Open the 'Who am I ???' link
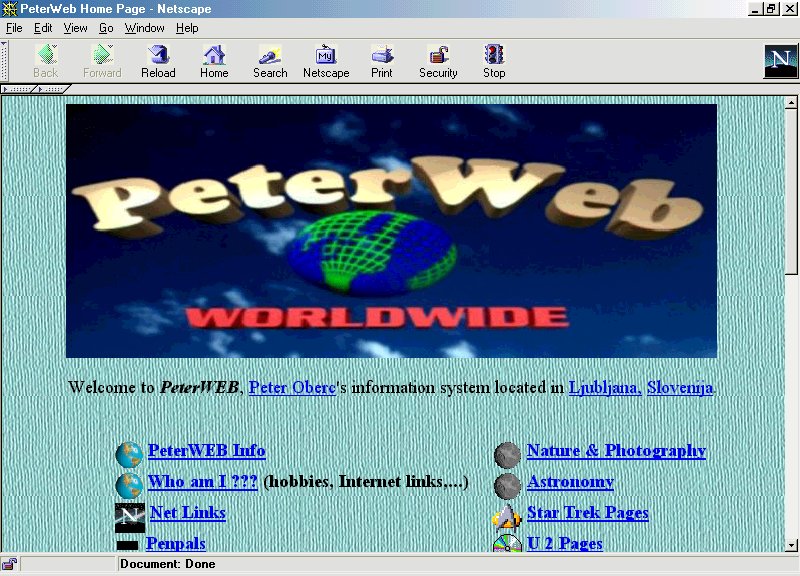Viewport: 800px width, 576px height. pyautogui.click(x=203, y=482)
